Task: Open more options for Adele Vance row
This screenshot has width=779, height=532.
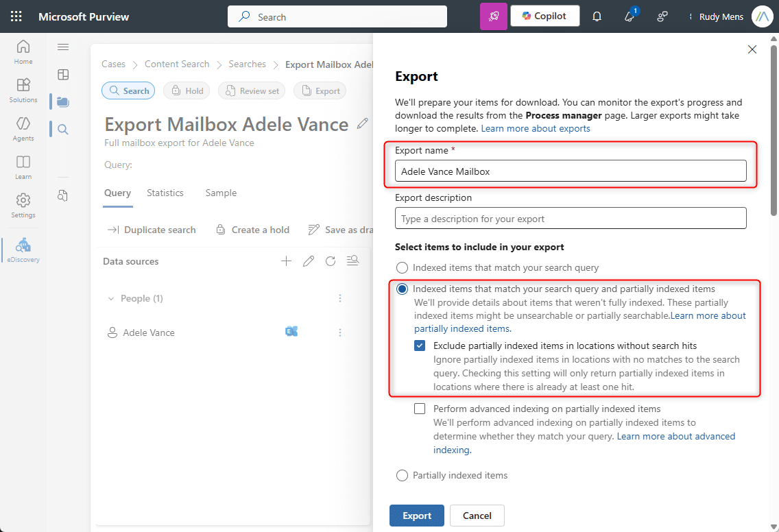Action: coord(340,332)
